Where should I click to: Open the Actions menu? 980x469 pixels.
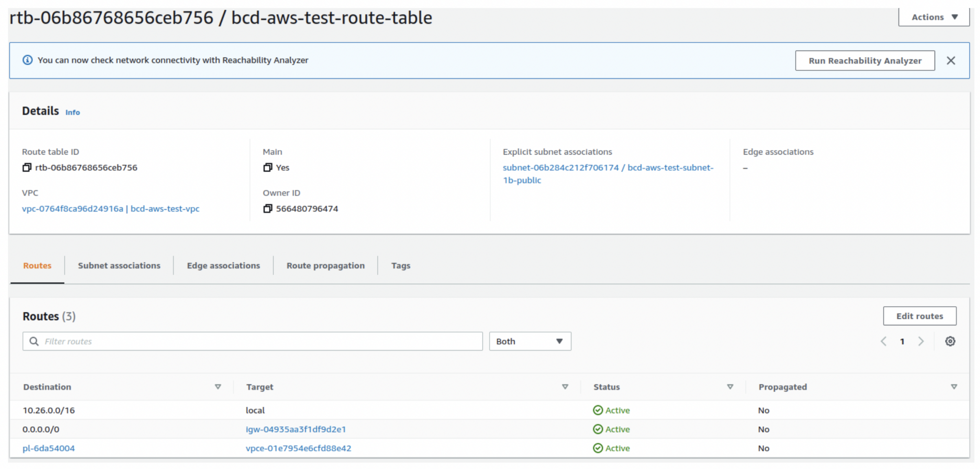pos(933,17)
